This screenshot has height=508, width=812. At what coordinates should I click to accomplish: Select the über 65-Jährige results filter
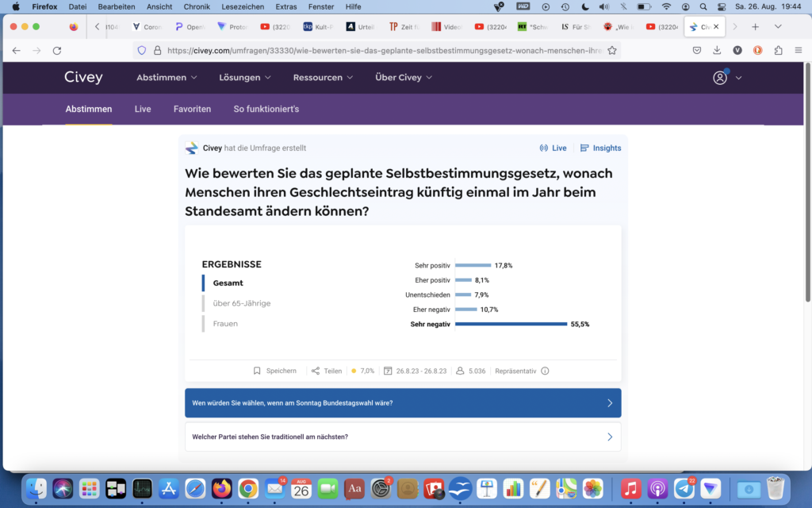pos(241,303)
